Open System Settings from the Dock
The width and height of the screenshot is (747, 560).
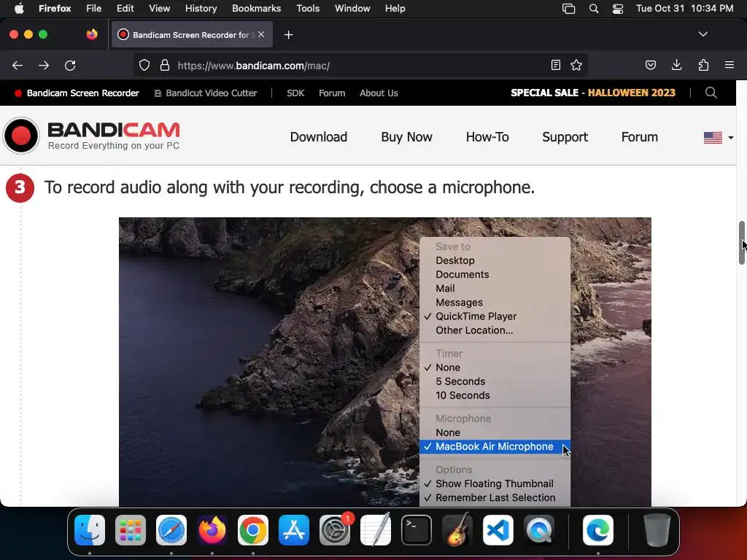[335, 530]
